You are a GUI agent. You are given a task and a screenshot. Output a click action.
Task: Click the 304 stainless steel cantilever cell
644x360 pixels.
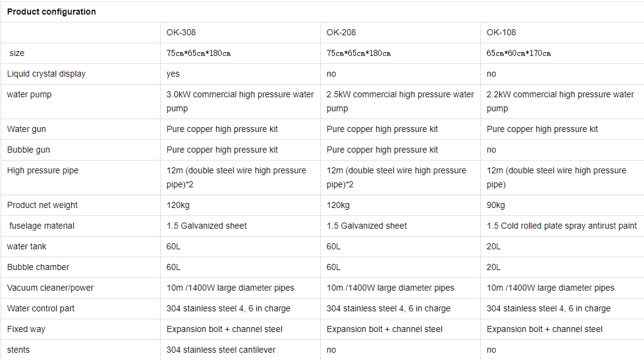(221, 350)
